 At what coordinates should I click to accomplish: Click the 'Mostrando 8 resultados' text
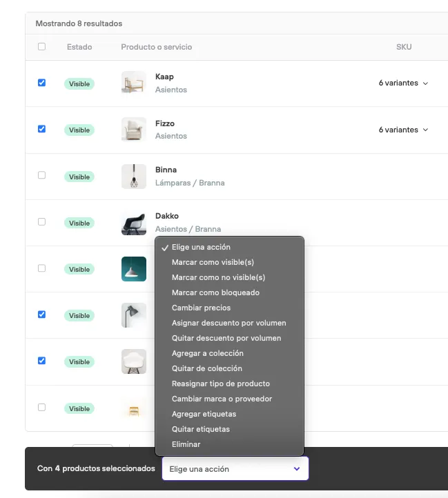(79, 23)
